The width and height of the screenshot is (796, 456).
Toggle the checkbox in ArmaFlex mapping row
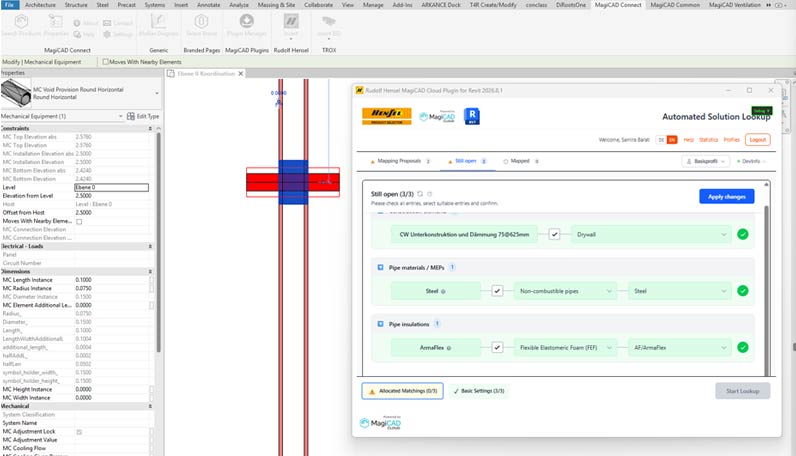[x=497, y=347]
